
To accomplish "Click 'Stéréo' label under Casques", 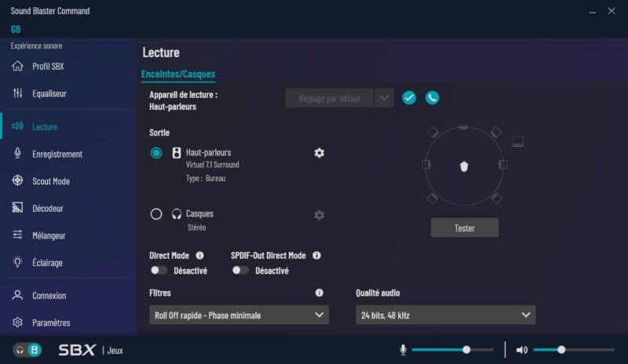I will (197, 227).
